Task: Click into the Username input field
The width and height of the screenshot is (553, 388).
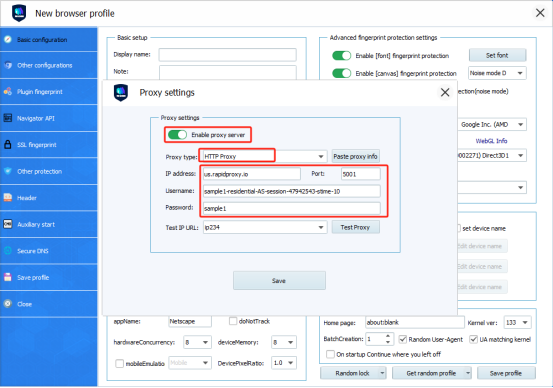Action: click(291, 191)
